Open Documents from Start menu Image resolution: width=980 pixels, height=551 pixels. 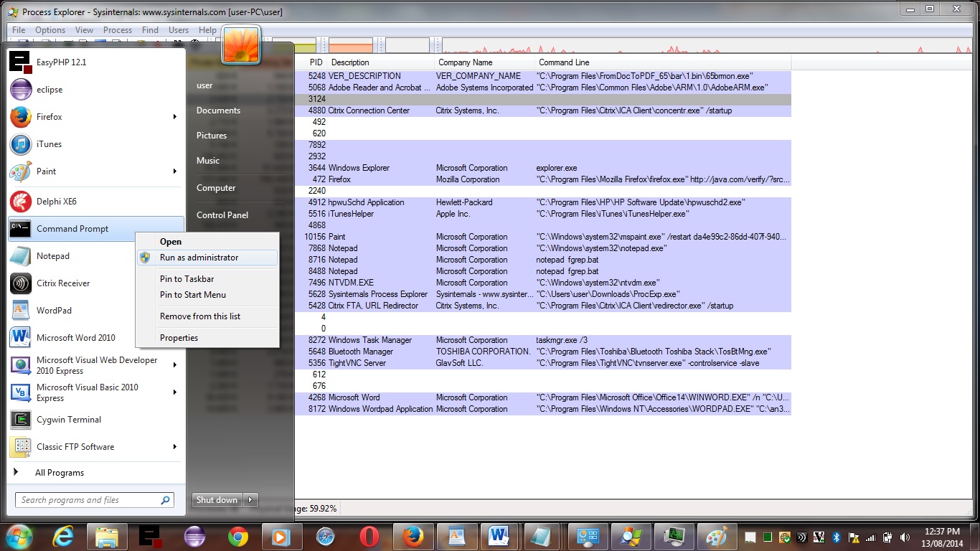tap(218, 110)
